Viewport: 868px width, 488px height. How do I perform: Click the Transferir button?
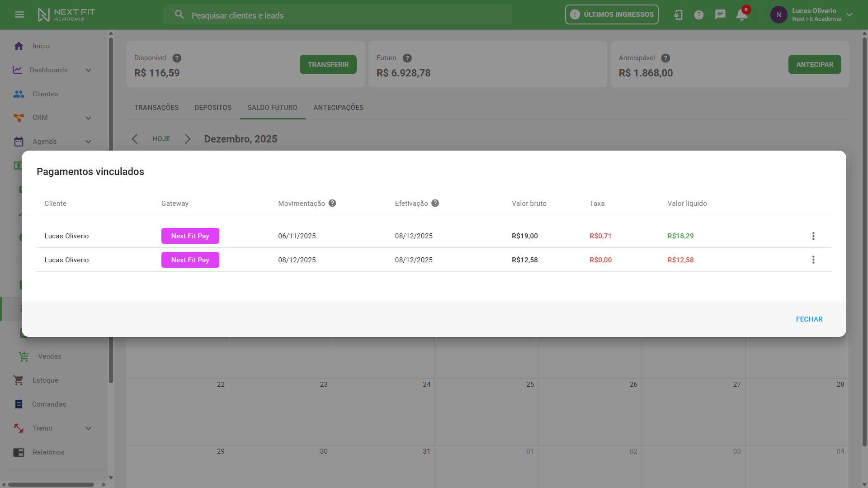[x=328, y=65]
